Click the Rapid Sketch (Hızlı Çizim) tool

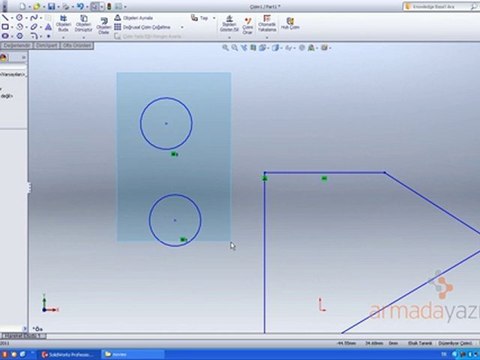pyautogui.click(x=290, y=24)
